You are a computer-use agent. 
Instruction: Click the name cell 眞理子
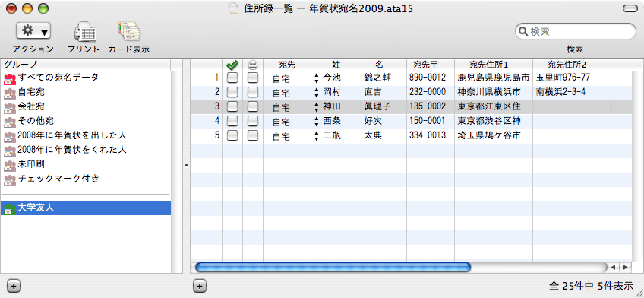tap(384, 106)
